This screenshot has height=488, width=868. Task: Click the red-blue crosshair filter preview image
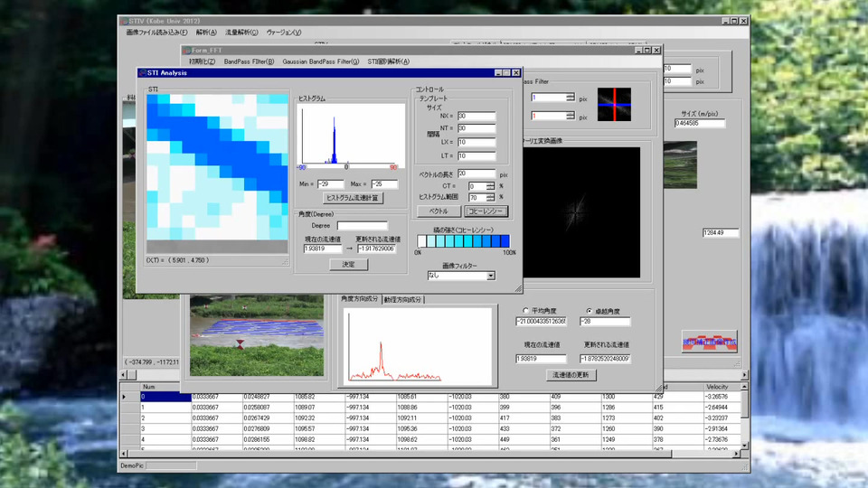click(x=614, y=104)
